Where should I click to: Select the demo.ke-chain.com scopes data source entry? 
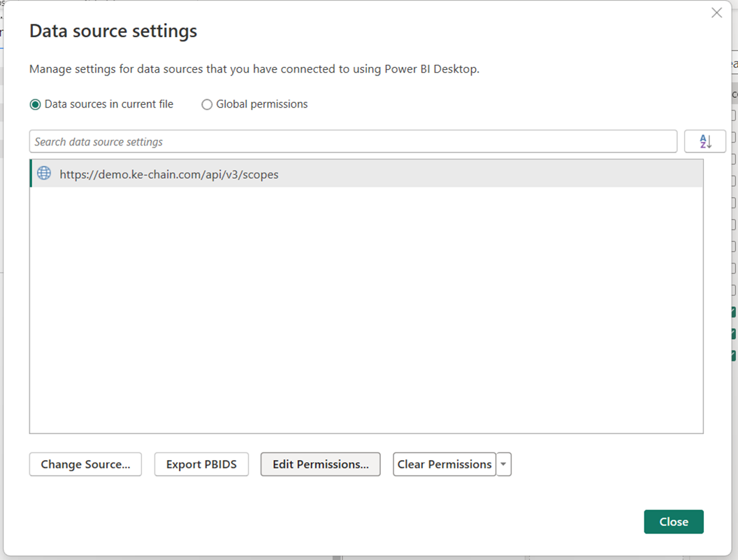coord(169,174)
